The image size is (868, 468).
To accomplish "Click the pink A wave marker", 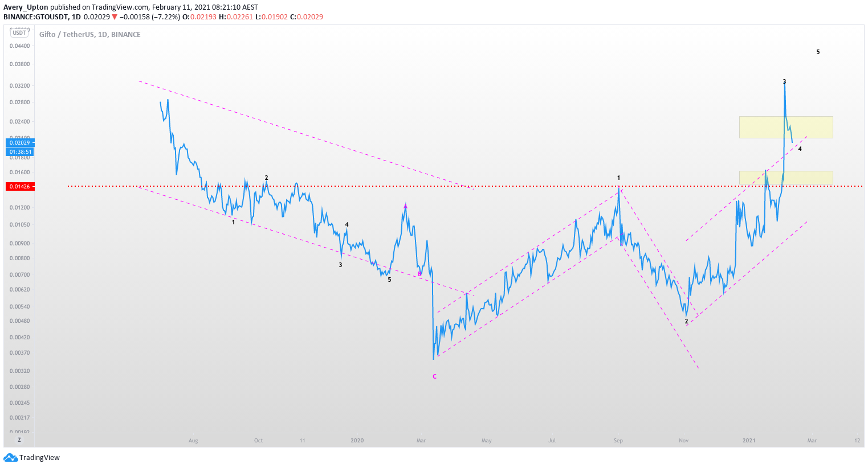I will click(405, 206).
